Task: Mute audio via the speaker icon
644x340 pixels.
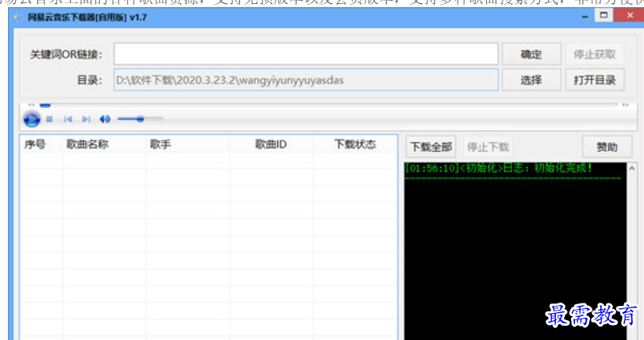Action: 105,119
